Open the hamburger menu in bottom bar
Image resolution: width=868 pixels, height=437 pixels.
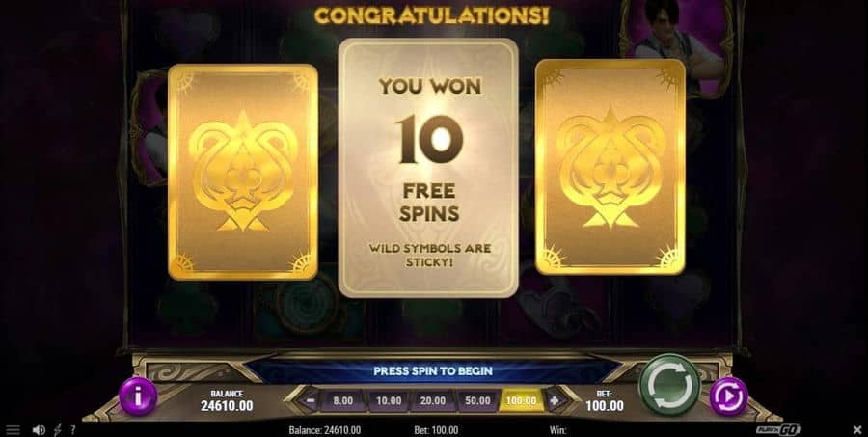coord(13,430)
